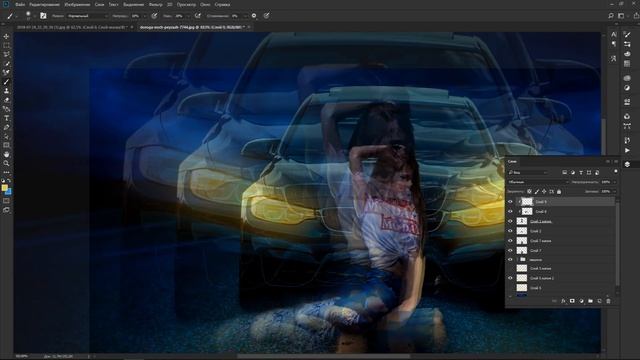Open brush opacity slider dropdown

[x=144, y=16]
